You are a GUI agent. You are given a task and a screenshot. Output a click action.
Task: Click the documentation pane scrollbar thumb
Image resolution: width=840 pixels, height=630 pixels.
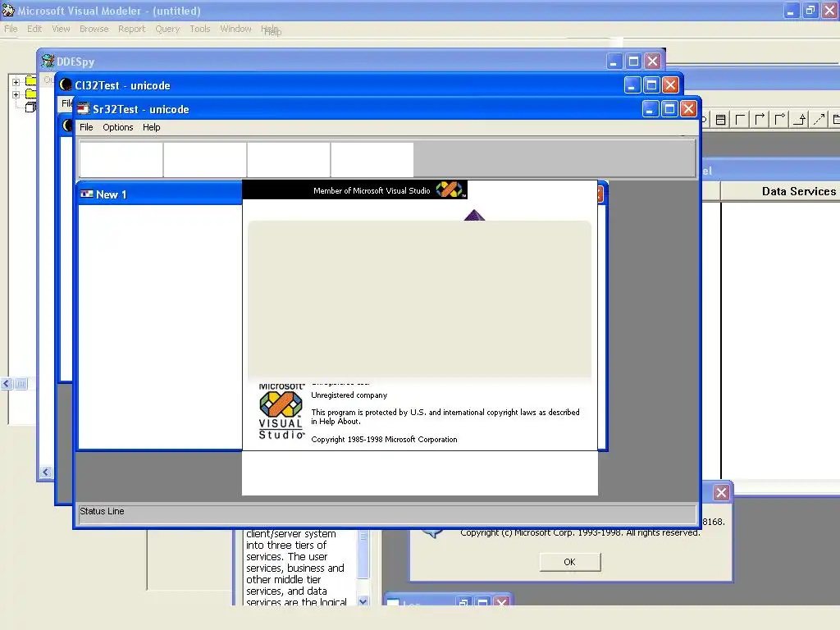click(363, 555)
